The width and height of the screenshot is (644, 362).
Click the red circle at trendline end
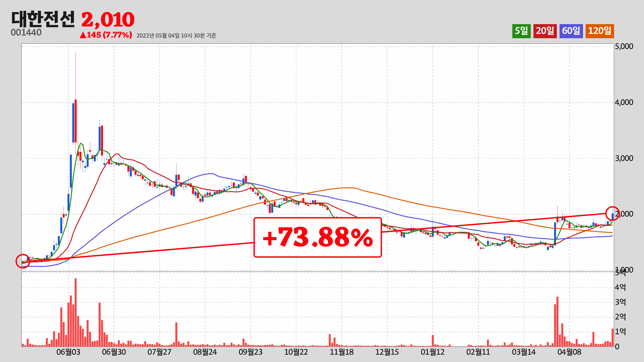[612, 213]
